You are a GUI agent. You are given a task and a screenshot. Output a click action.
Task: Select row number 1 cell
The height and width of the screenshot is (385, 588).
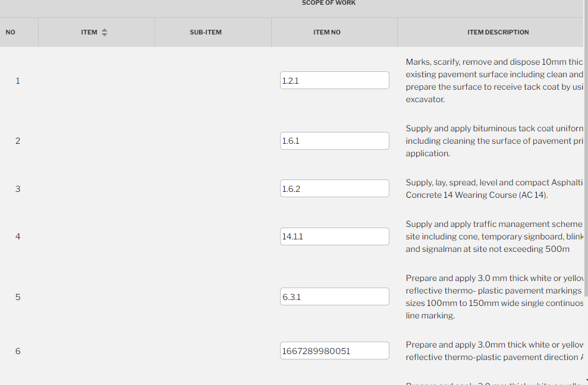pos(18,81)
